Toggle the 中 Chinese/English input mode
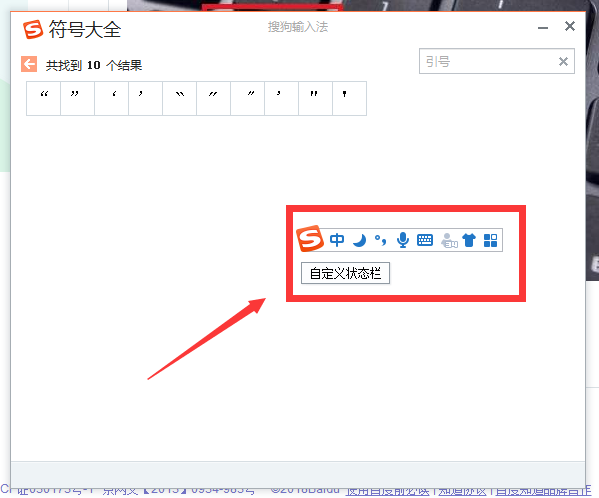The image size is (599, 498). click(x=337, y=240)
